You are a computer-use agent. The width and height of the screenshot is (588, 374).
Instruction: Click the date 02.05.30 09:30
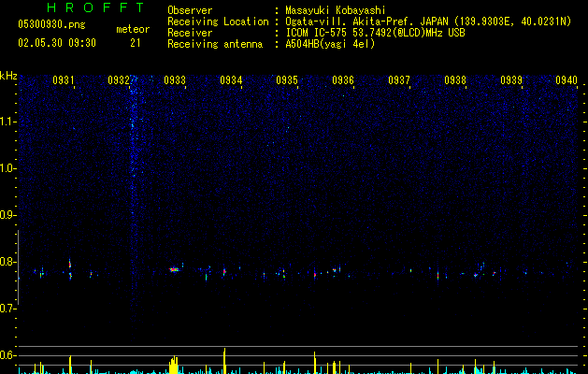57,43
